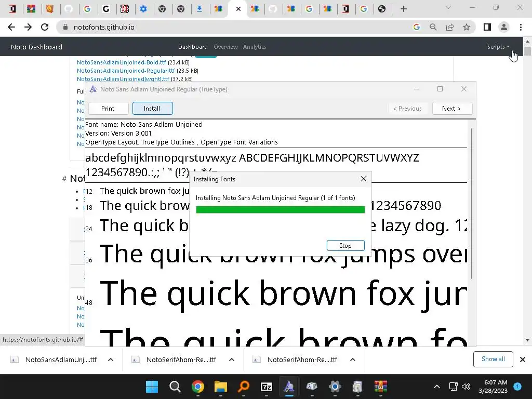Open the Google icon in the address bar
Viewport: 532px width, 399px height.
point(416,27)
